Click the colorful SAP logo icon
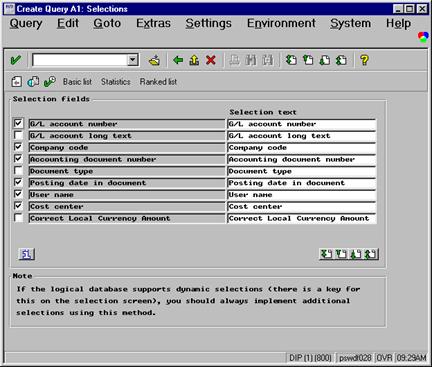432x367 pixels. pos(423,37)
